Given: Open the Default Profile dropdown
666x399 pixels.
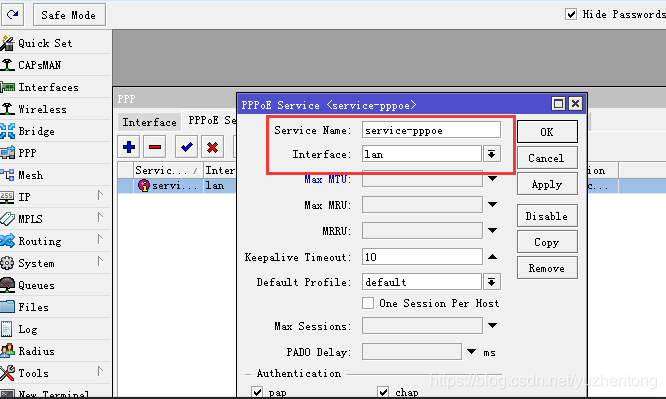Looking at the screenshot, I should pos(491,282).
